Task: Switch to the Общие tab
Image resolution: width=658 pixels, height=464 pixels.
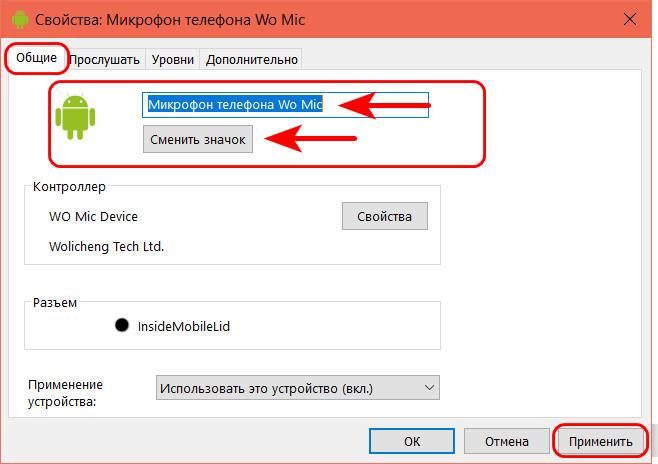Action: click(x=37, y=58)
